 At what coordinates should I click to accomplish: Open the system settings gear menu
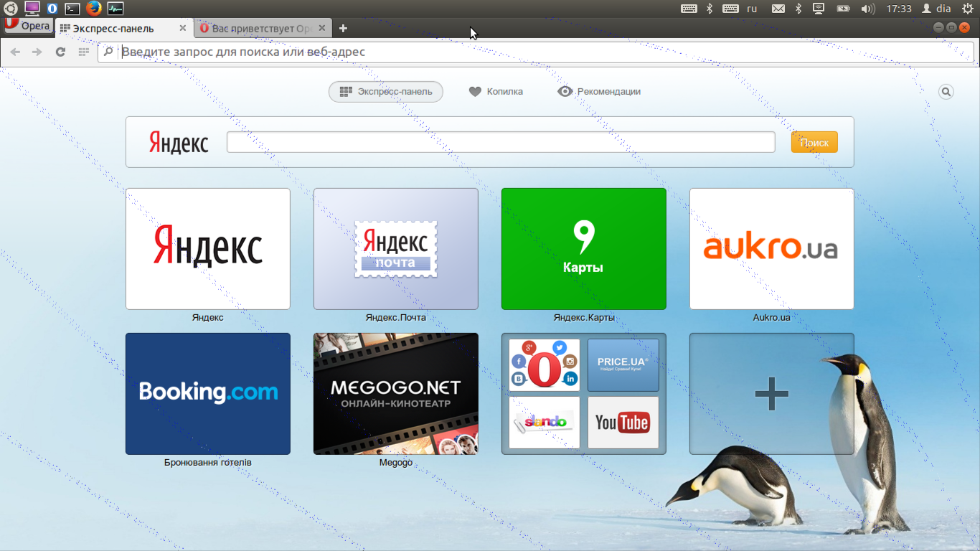tap(967, 9)
